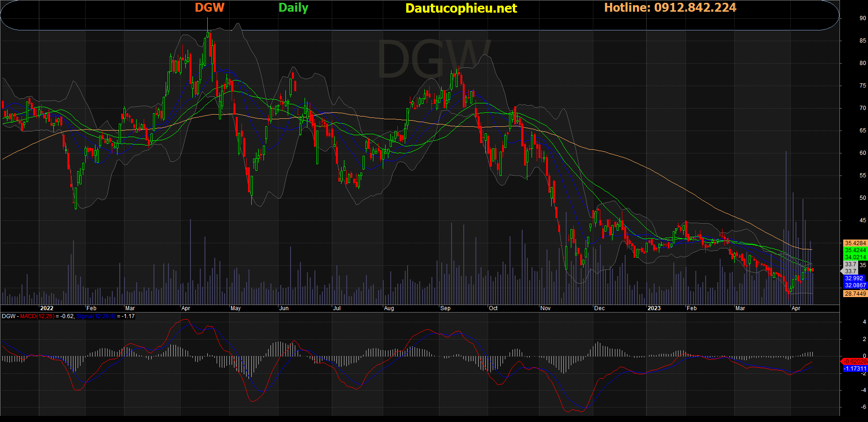The height and width of the screenshot is (422, 868).
Task: Select the green 34.0214 indicator value tag
Action: coord(855,257)
